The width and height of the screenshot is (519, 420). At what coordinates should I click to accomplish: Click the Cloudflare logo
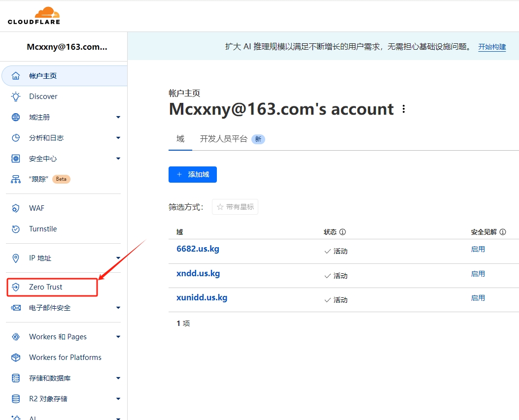point(34,16)
